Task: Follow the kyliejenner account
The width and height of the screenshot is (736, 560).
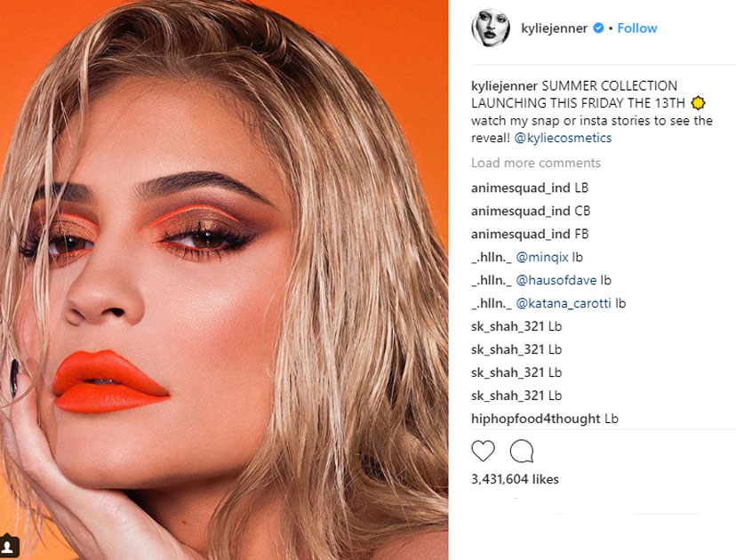Action: (x=637, y=28)
